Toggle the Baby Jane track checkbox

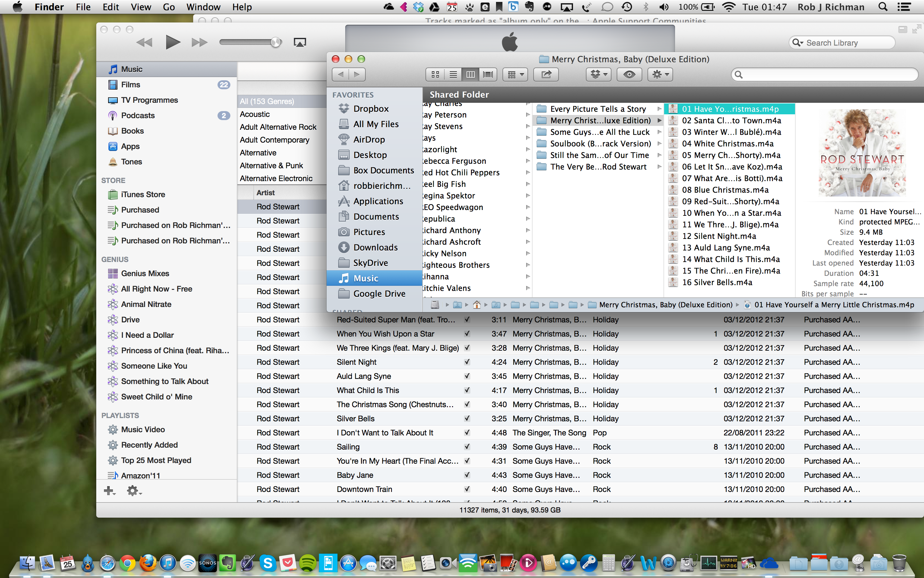[x=467, y=475]
